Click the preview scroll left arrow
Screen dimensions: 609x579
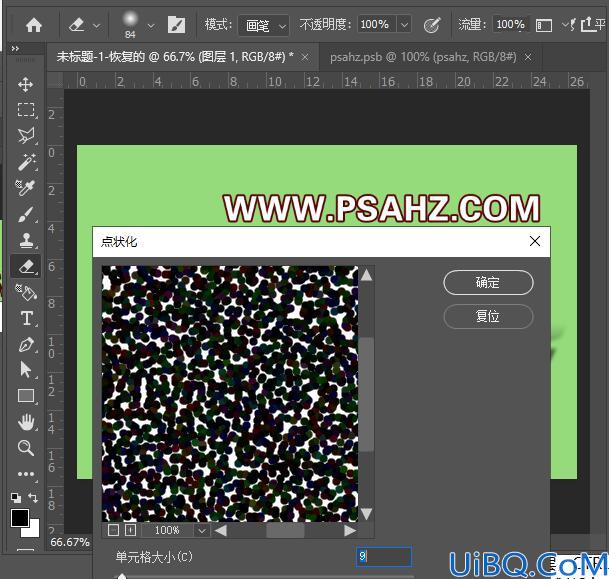221,530
